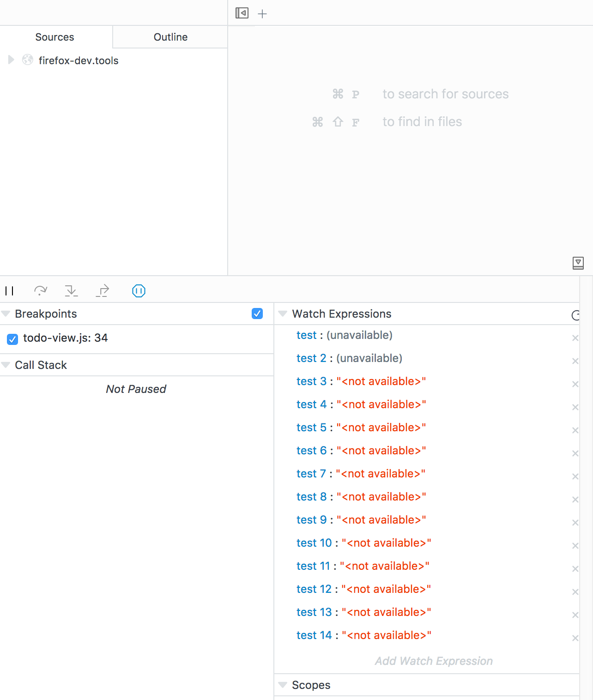Click the Scopes section title
The height and width of the screenshot is (700, 593).
coord(311,685)
